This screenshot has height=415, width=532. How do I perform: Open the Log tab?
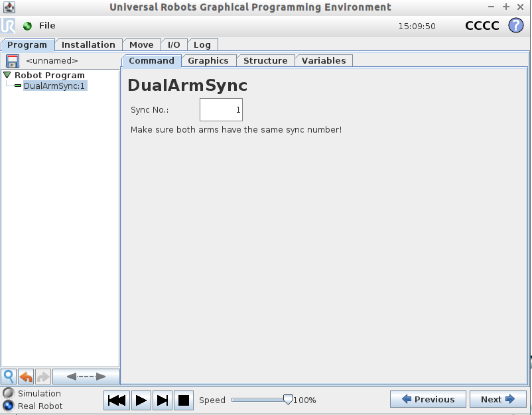point(202,45)
